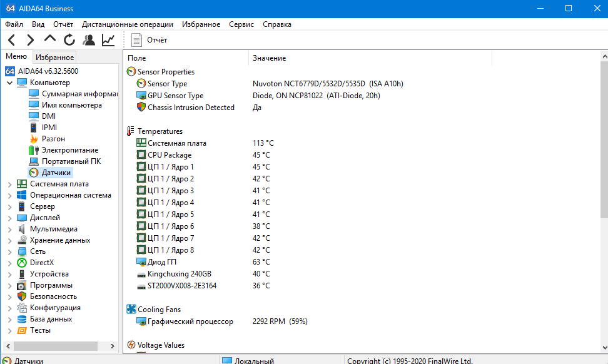Screen dimensions: 608x364
Task: Refresh the sensor data
Action: click(69, 40)
